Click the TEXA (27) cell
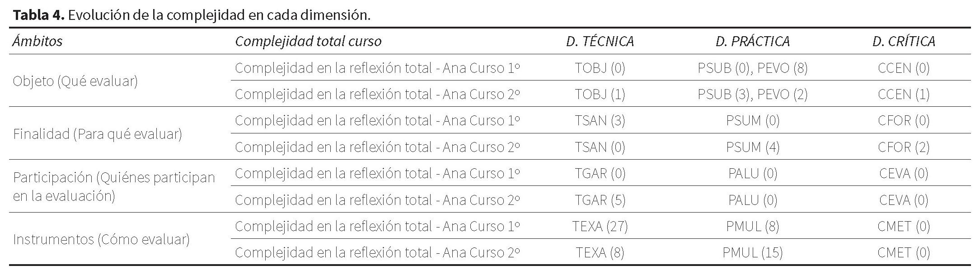This screenshot has height=275, width=980. [600, 226]
